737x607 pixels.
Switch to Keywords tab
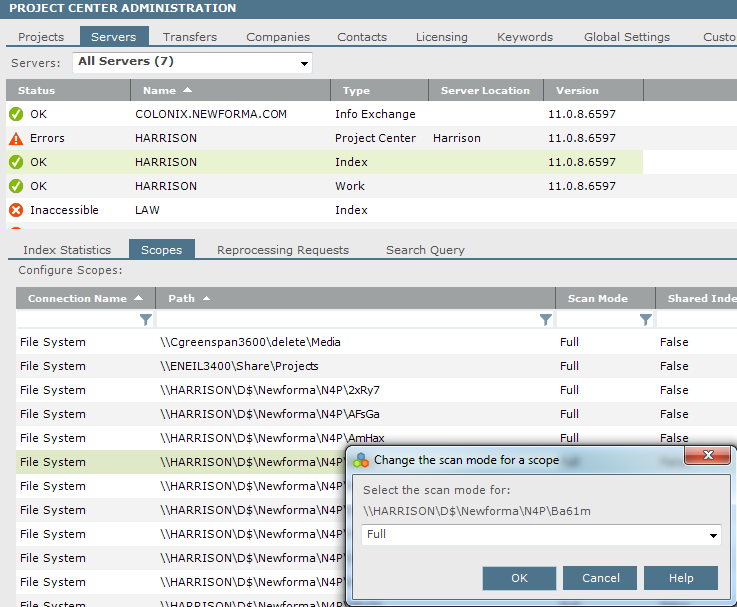click(525, 37)
